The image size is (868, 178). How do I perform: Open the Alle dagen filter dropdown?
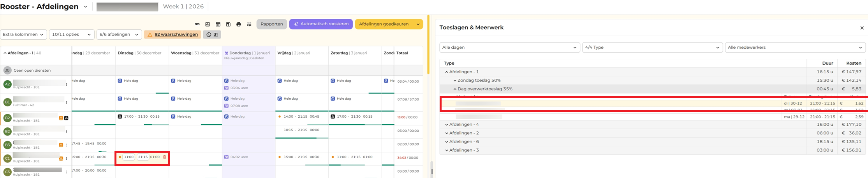click(510, 48)
